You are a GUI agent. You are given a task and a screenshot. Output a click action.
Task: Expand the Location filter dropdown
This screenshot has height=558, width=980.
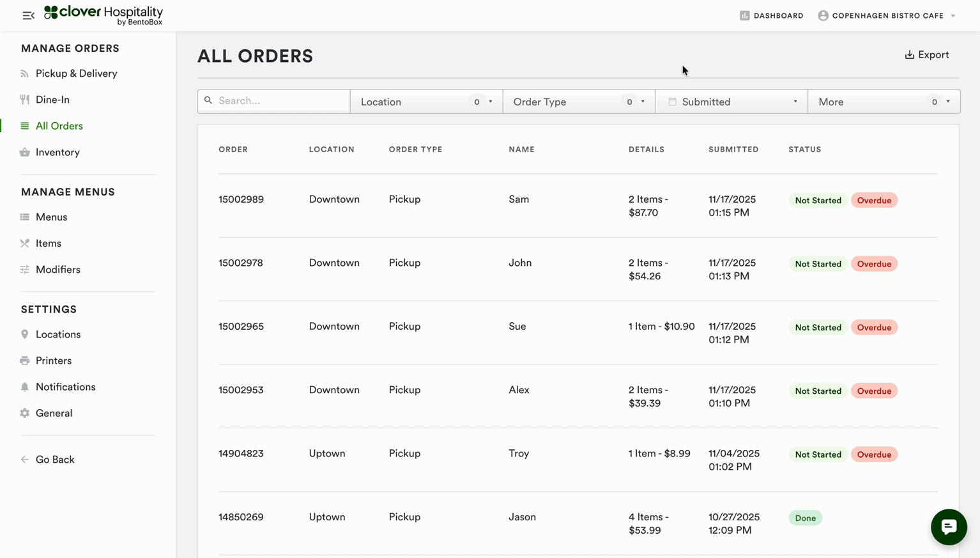point(426,102)
